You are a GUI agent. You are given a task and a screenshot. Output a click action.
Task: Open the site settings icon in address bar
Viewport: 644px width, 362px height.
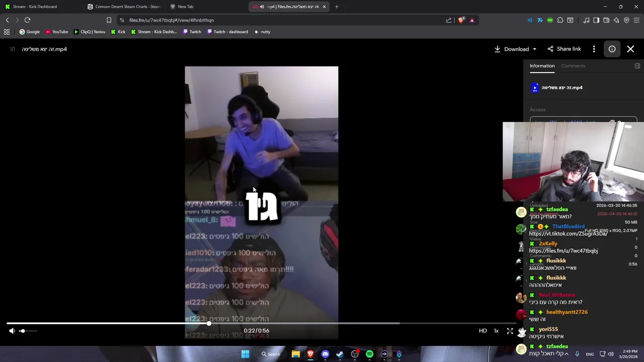pos(122,20)
